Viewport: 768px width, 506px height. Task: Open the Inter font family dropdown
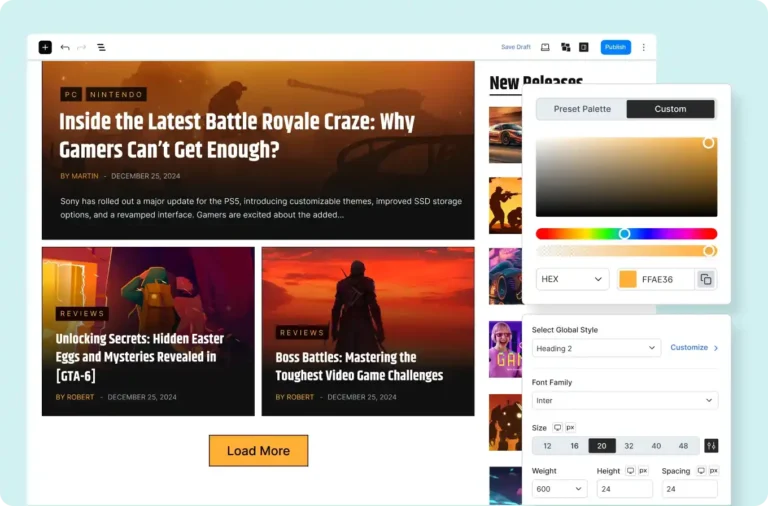click(x=625, y=400)
